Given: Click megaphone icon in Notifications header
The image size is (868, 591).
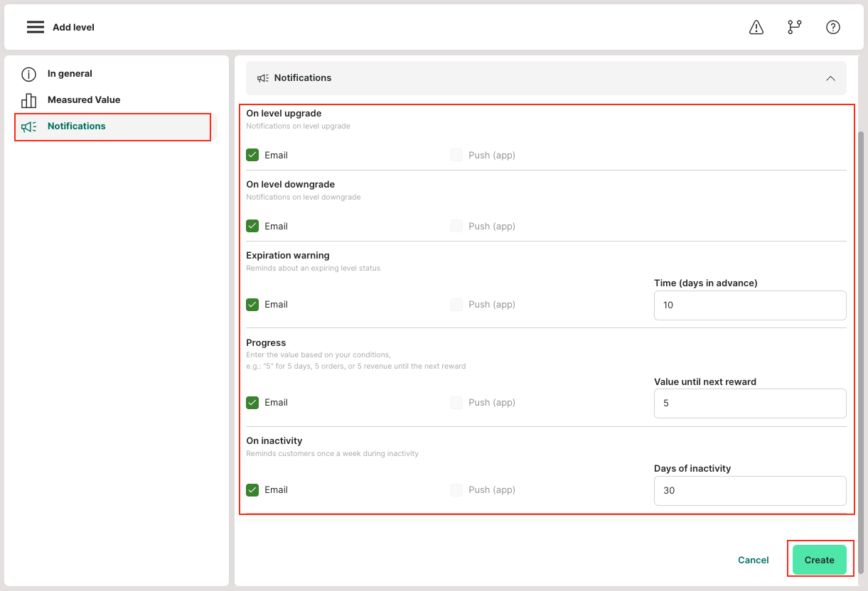Looking at the screenshot, I should tap(263, 78).
